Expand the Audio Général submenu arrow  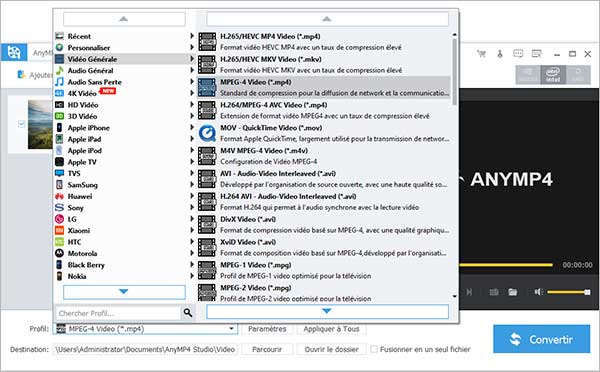click(x=192, y=70)
